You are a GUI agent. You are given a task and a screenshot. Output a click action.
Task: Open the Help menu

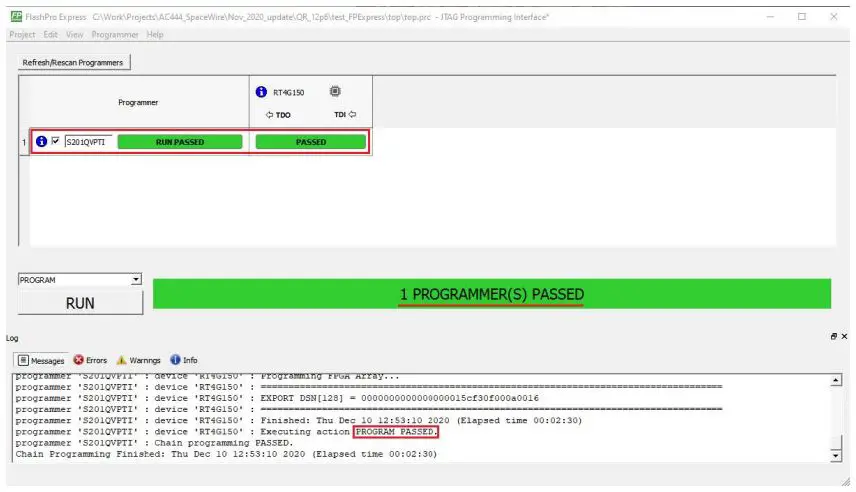[154, 34]
